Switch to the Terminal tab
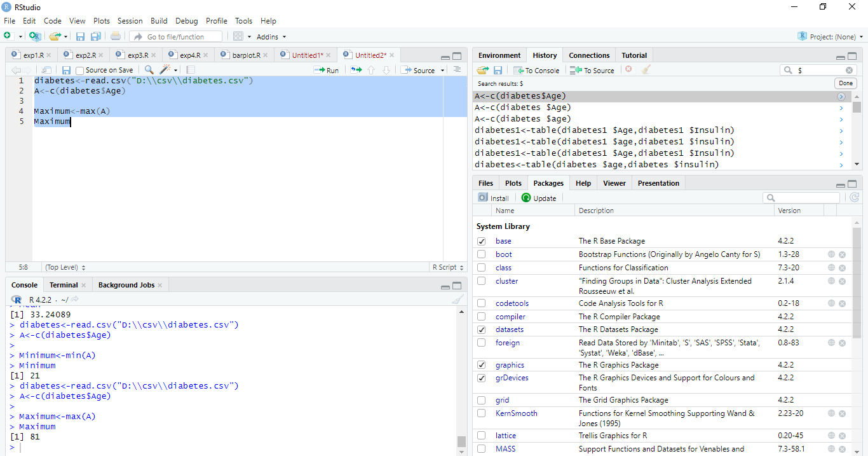 pos(64,284)
